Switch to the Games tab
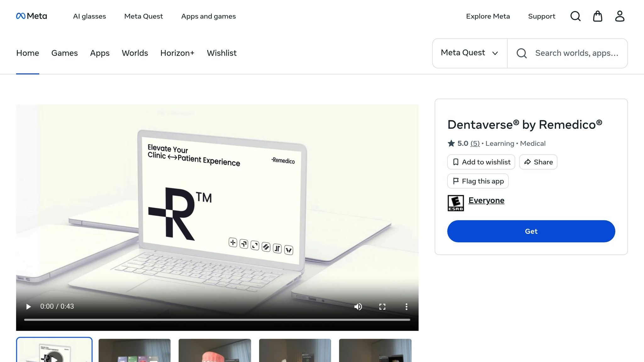 pos(64,53)
